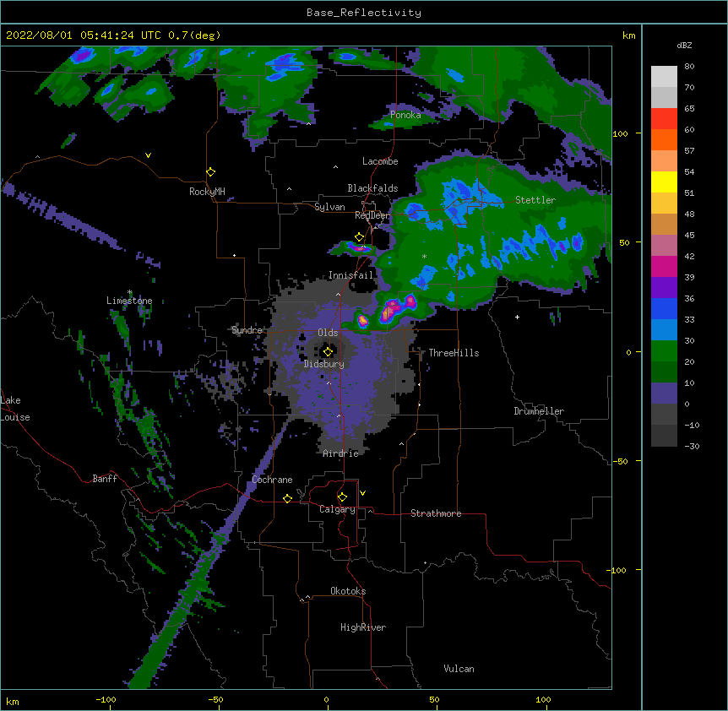Click the orange 60 dBZ legend swatch
This screenshot has height=711, width=728.
664,139
